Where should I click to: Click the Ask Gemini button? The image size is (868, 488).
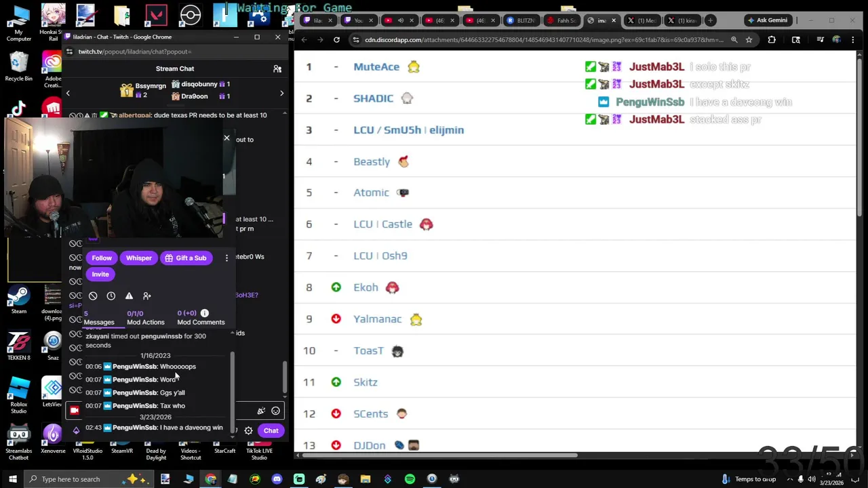[768, 20]
